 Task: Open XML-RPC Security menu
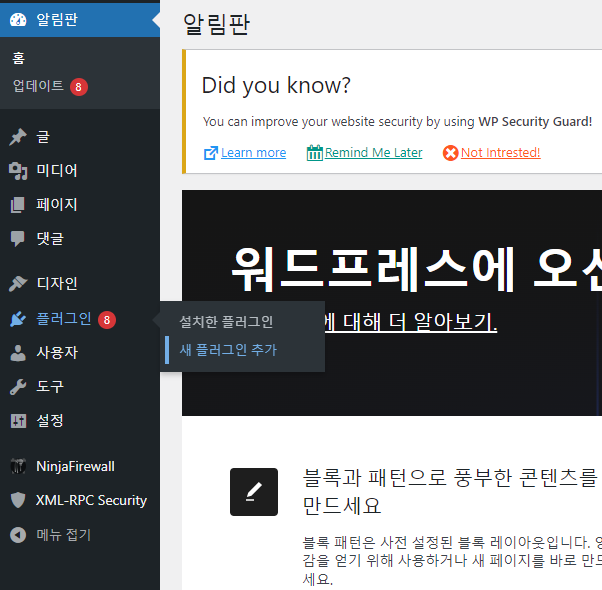[80, 500]
